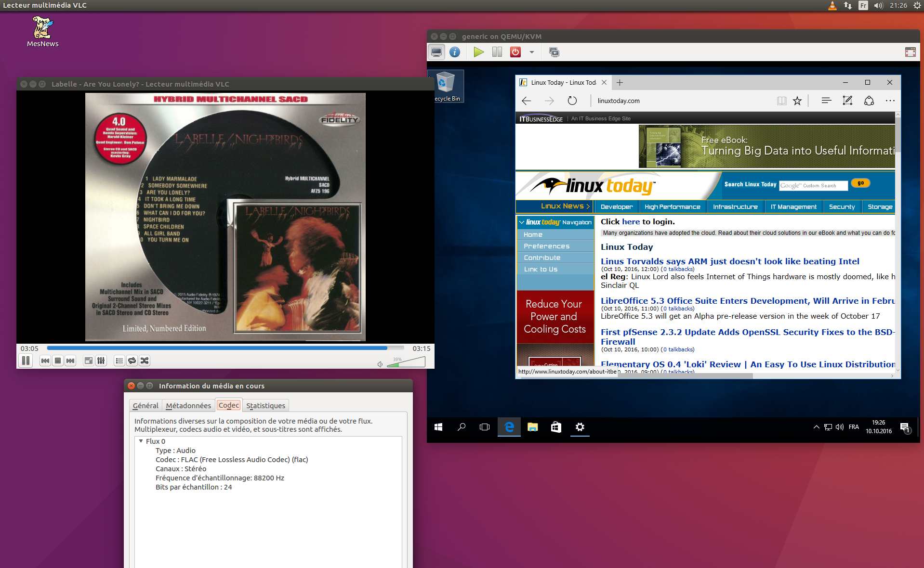Toggle VLC total time display 03:15
This screenshot has width=924, height=568.
tap(422, 349)
